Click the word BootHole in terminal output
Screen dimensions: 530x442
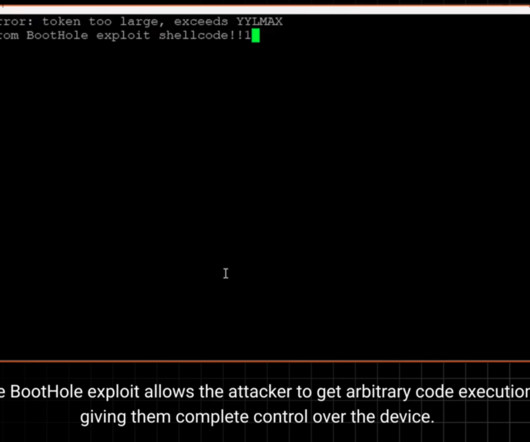pos(57,35)
